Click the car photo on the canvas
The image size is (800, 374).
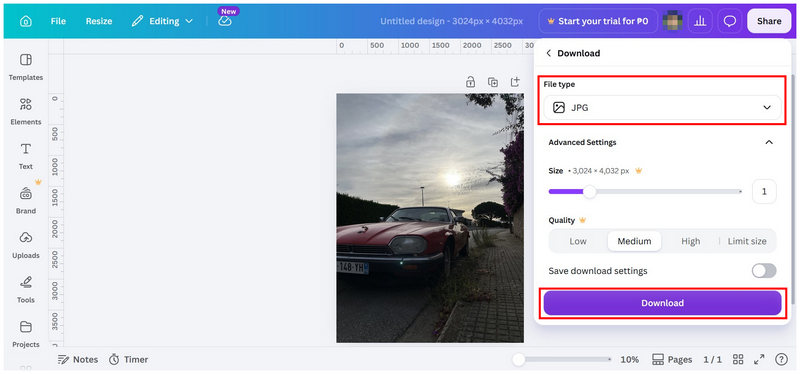tap(430, 218)
